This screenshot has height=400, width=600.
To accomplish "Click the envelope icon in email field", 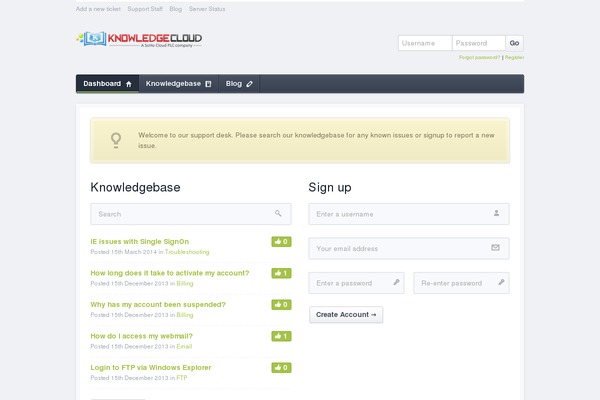I will pyautogui.click(x=496, y=248).
